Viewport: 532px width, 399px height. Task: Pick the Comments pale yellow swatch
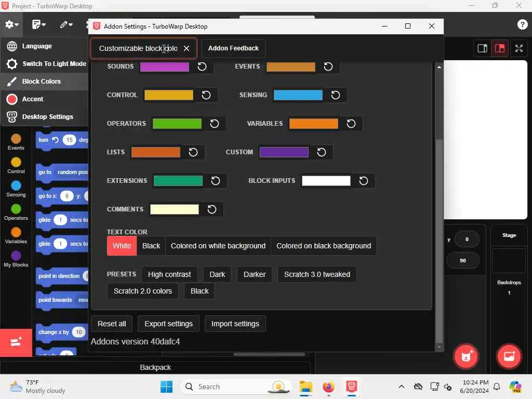pos(175,209)
